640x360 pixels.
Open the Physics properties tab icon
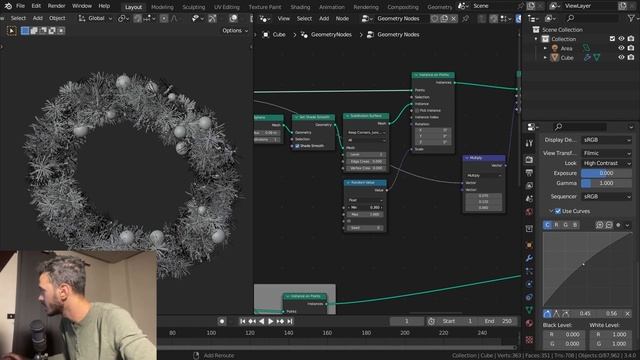tap(529, 284)
